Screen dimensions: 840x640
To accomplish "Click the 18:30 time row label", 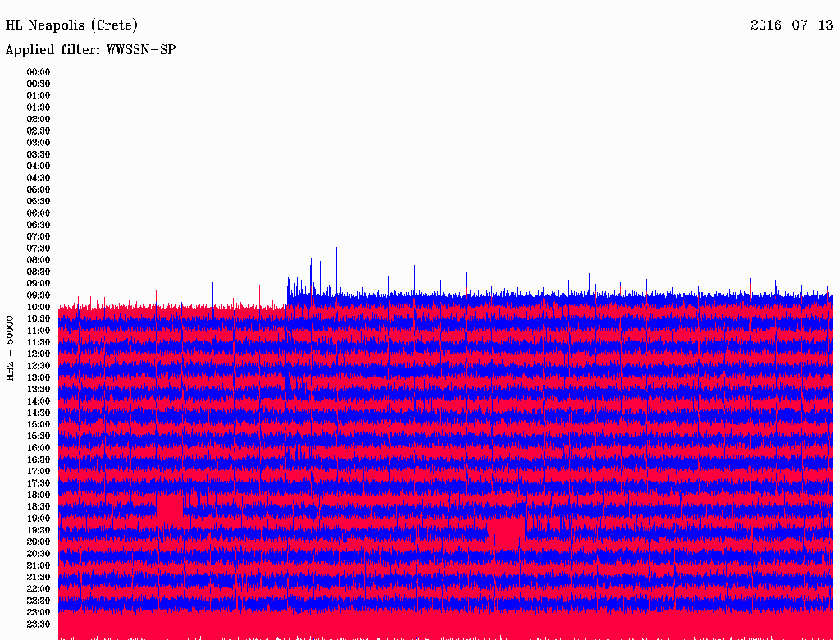I will (x=39, y=506).
